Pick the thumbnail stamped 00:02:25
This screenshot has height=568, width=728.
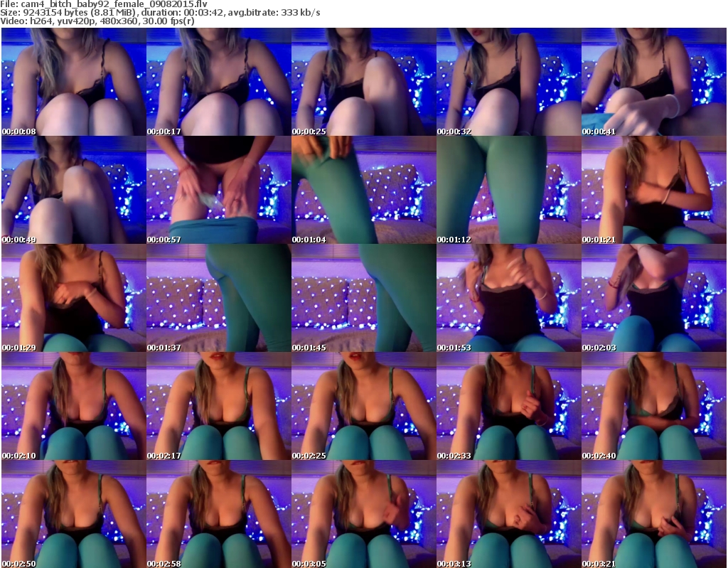tap(363, 406)
